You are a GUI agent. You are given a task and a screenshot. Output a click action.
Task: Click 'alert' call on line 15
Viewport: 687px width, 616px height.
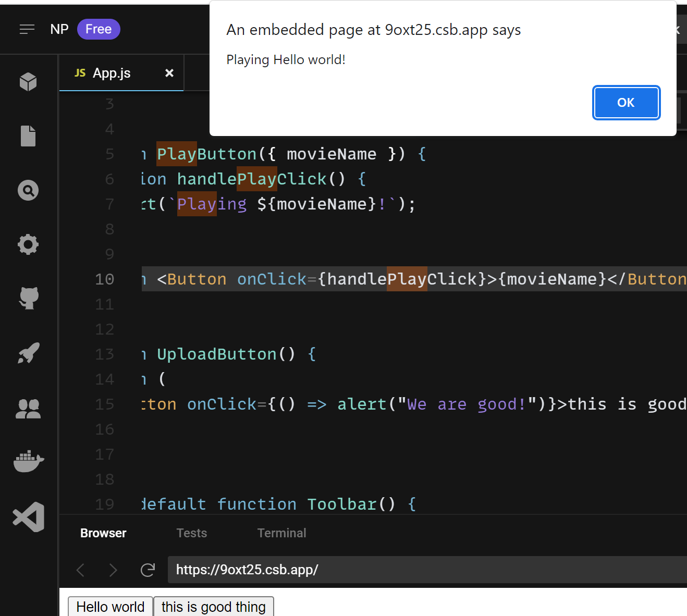(x=362, y=404)
